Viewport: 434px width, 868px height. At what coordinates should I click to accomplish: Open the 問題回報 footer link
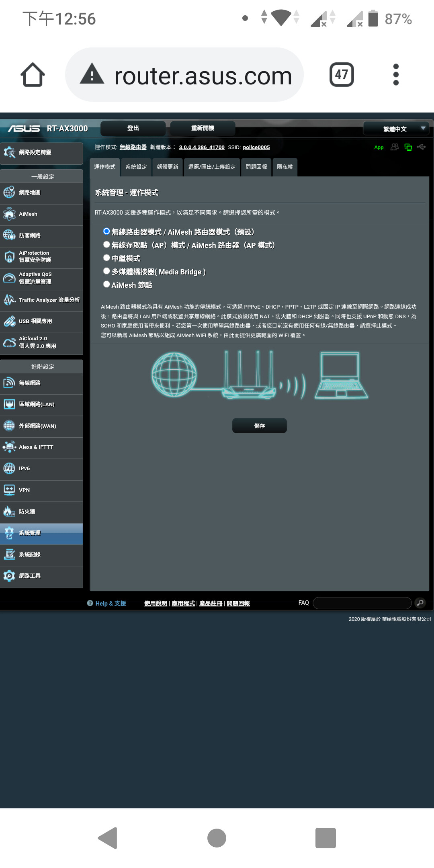pos(238,604)
